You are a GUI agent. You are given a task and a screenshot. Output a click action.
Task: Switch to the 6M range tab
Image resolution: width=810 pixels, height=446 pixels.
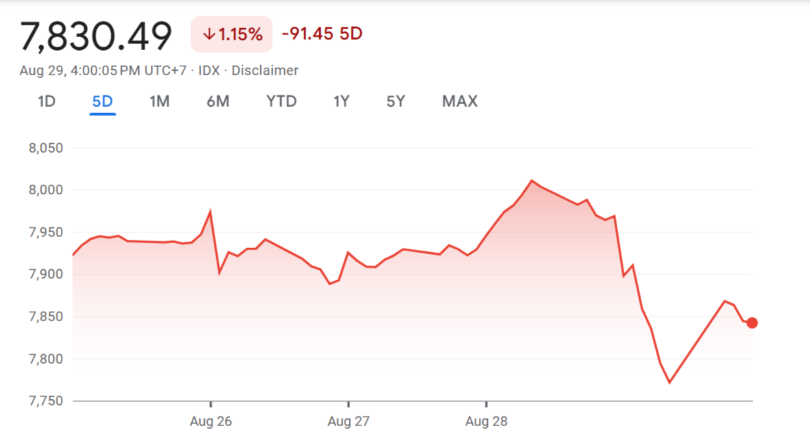click(x=218, y=101)
